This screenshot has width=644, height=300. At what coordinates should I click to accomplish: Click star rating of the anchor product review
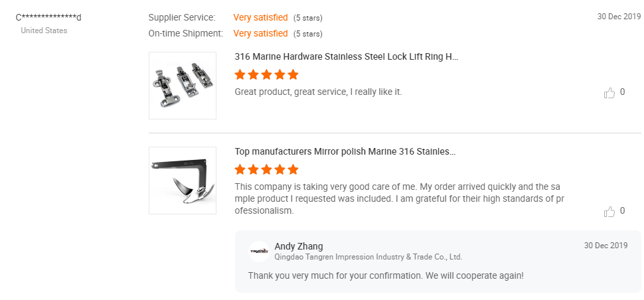pyautogui.click(x=266, y=169)
